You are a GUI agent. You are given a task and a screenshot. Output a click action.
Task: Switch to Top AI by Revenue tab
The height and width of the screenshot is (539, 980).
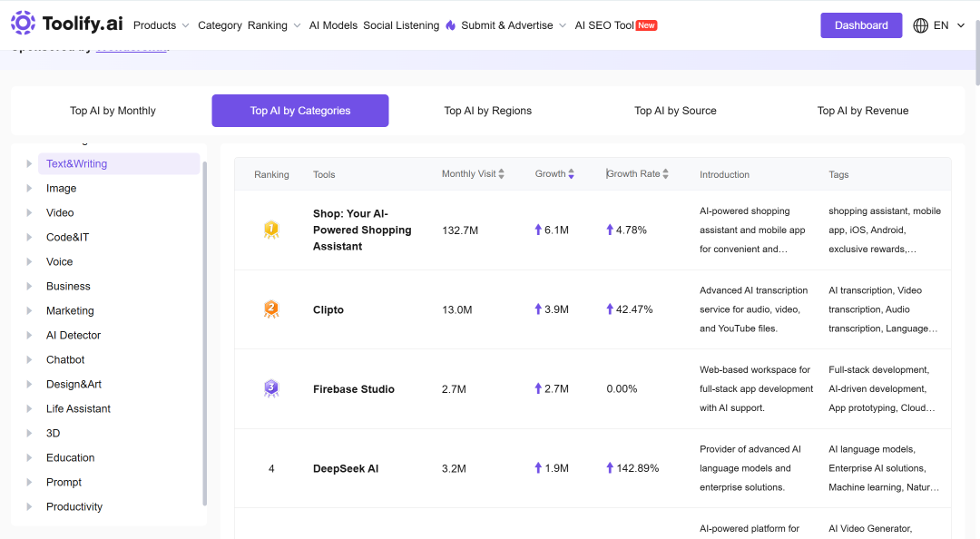[x=863, y=111]
